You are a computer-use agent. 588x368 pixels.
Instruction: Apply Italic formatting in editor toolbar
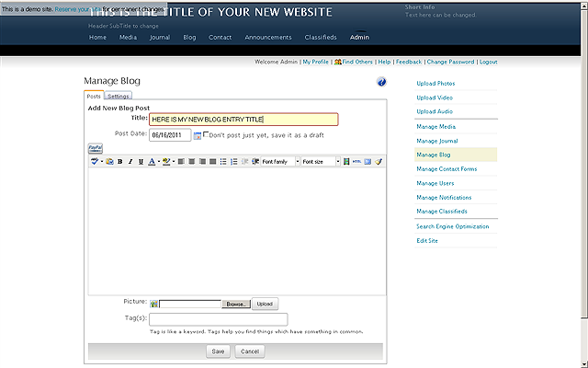[x=130, y=161]
